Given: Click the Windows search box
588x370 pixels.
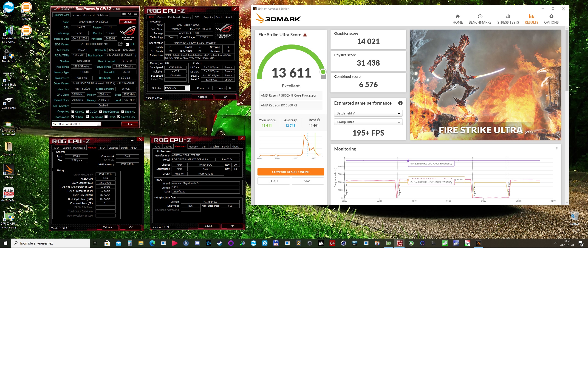Looking at the screenshot, I should (x=51, y=243).
